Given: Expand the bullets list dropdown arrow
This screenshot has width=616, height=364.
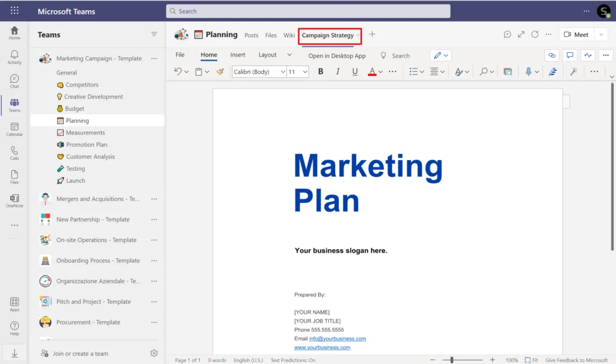Looking at the screenshot, I should [422, 72].
